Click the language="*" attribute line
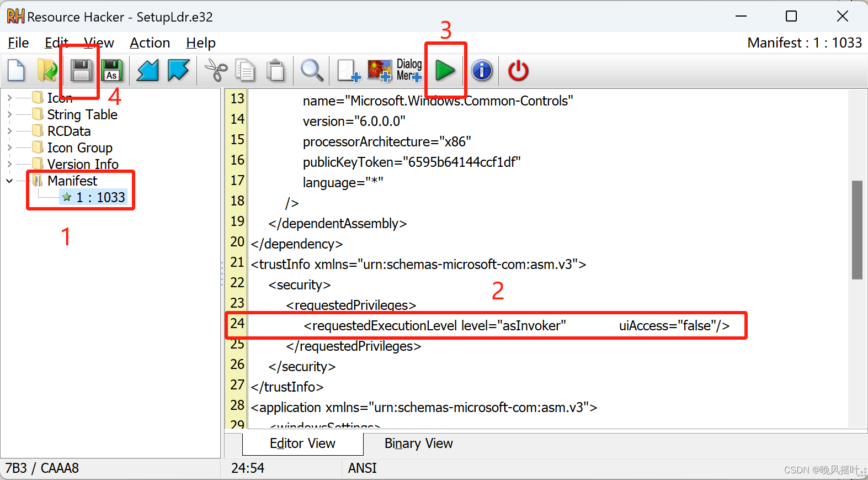Image resolution: width=868 pixels, height=480 pixels. point(343,182)
